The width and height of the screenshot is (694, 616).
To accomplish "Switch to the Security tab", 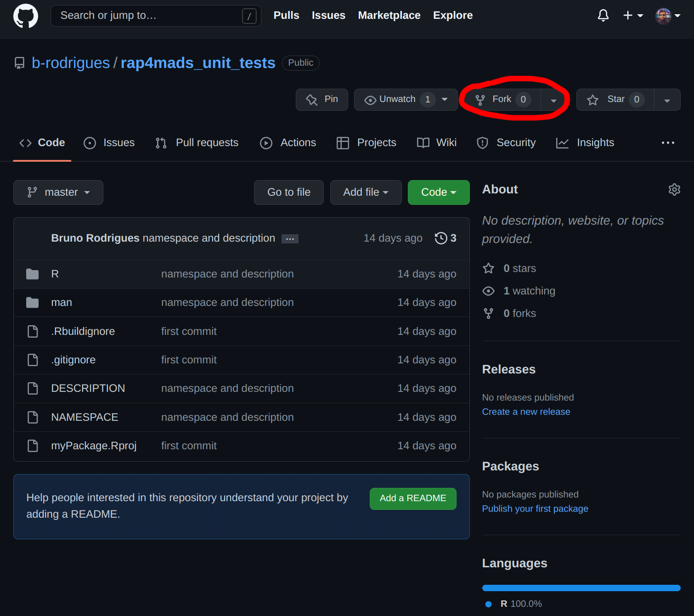I will pos(506,143).
